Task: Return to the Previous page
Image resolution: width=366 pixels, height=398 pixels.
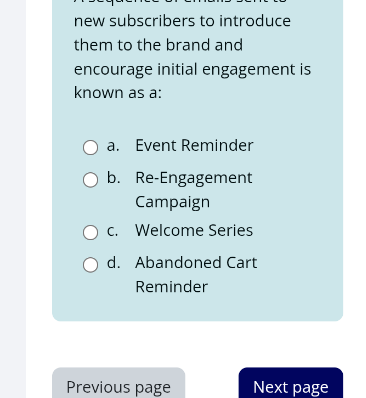Action: point(119,383)
